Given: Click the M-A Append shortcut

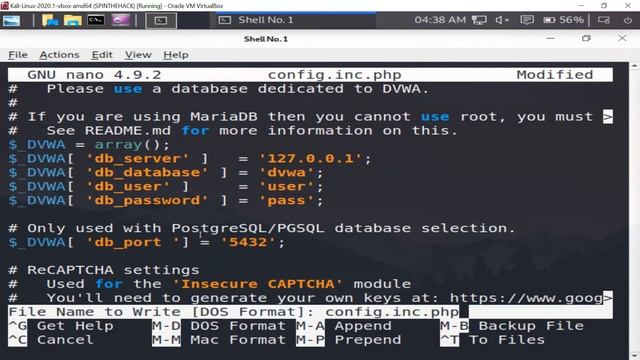Looking at the screenshot, I should click(344, 326).
